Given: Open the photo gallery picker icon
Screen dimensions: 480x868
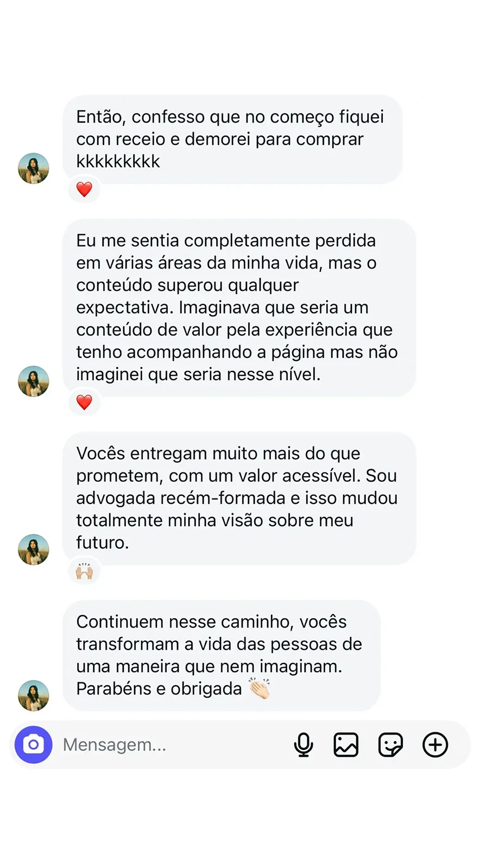Looking at the screenshot, I should (346, 744).
